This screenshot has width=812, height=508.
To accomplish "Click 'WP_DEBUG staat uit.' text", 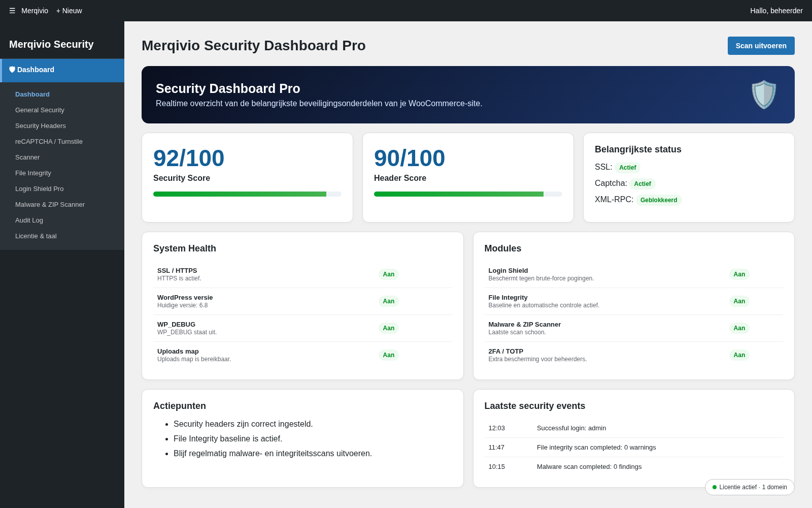I will [x=187, y=332].
